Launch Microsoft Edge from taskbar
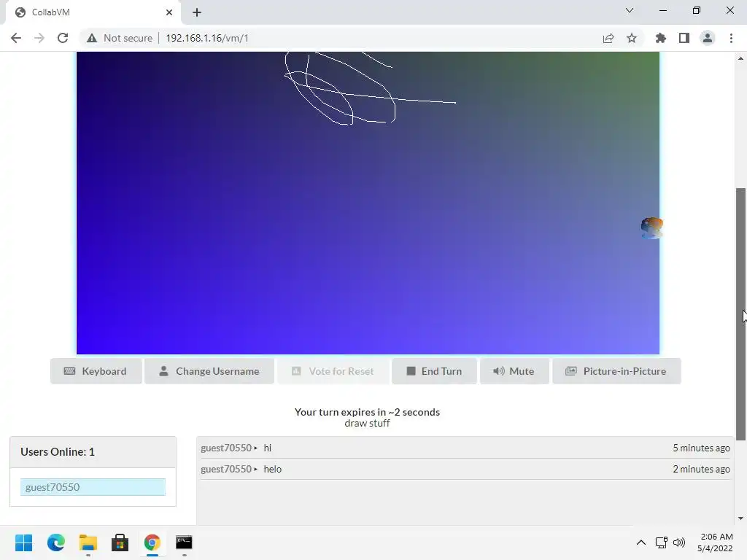Image resolution: width=747 pixels, height=560 pixels. tap(55, 542)
